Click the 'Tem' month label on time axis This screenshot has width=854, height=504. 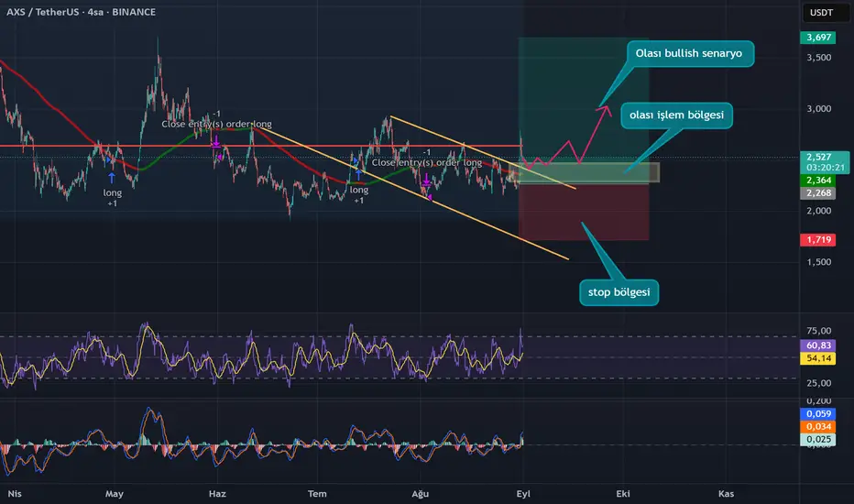point(317,494)
